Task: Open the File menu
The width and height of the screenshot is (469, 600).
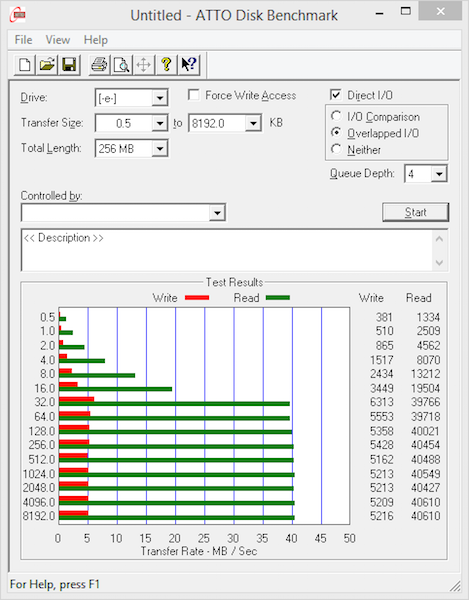Action: (23, 40)
